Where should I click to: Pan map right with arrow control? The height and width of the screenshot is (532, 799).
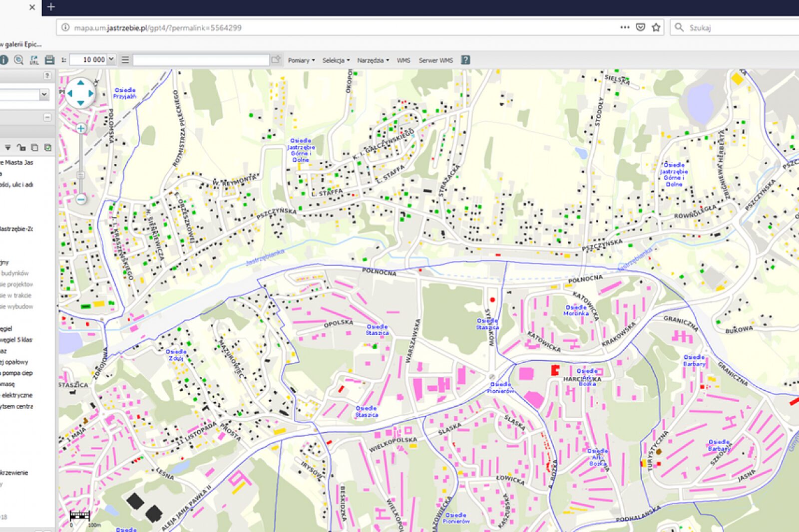pyautogui.click(x=91, y=93)
